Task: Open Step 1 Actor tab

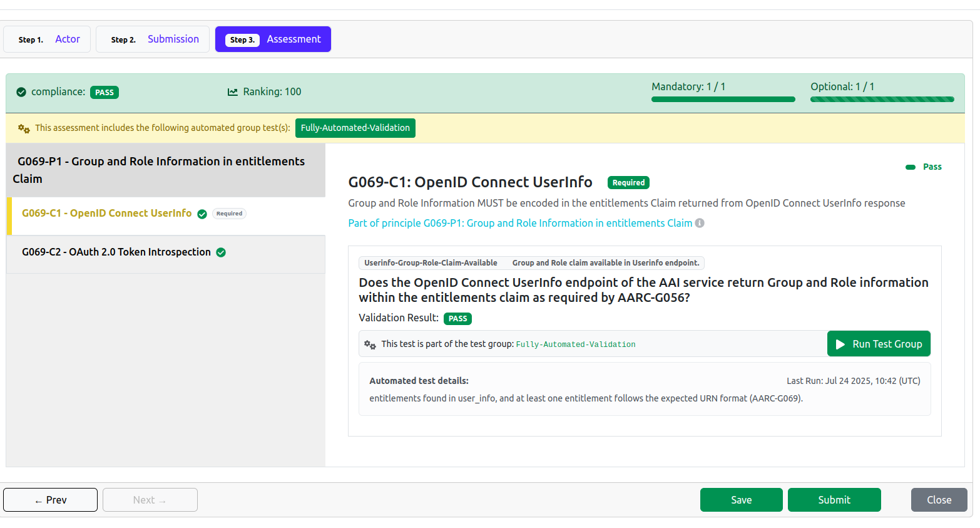Action: [47, 39]
